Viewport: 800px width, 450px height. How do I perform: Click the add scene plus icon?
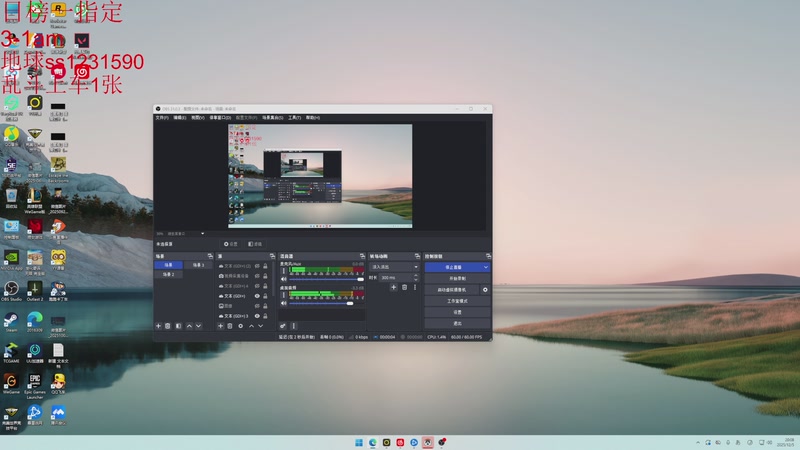pyautogui.click(x=158, y=326)
